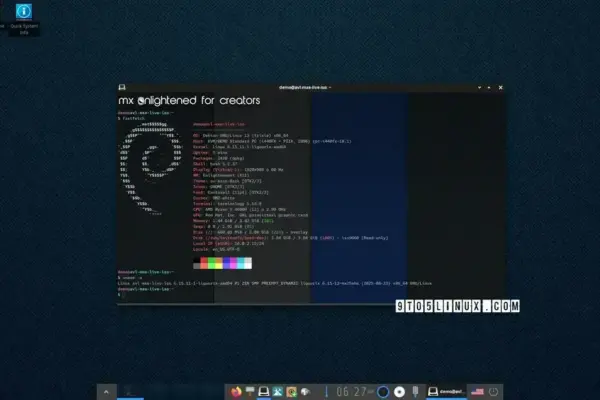Open the MX Tools wrench icon
This screenshot has height=400, width=600.
[277, 392]
